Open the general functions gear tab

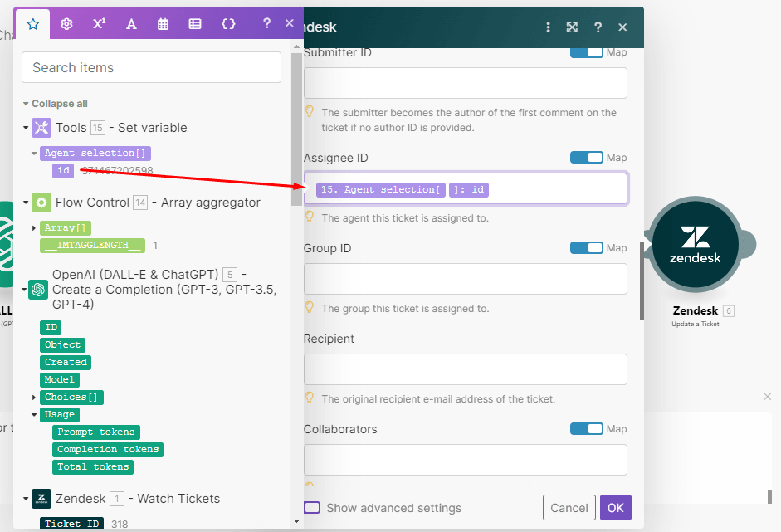tap(66, 24)
